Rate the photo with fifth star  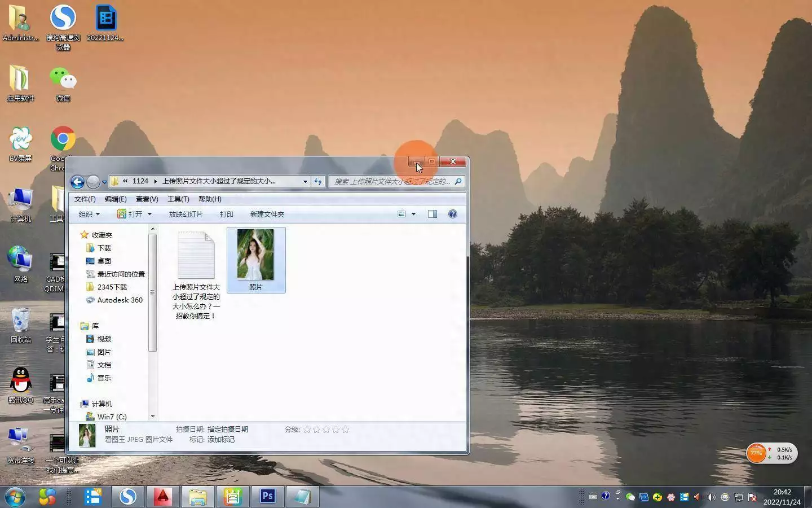click(345, 430)
